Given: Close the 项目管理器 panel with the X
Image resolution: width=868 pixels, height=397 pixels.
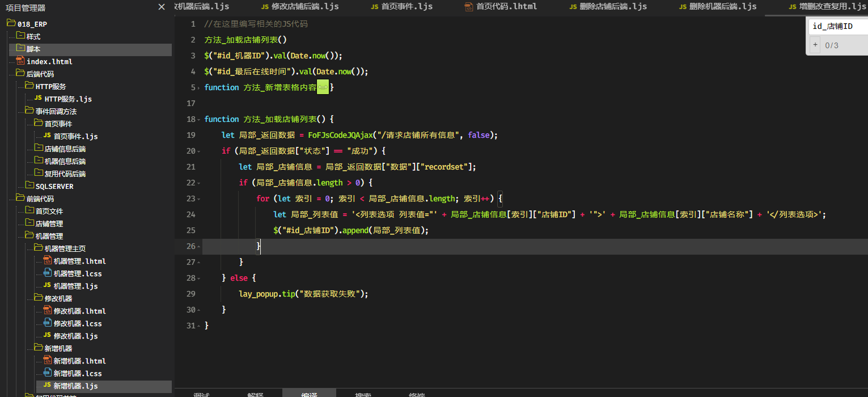Looking at the screenshot, I should click(x=162, y=7).
